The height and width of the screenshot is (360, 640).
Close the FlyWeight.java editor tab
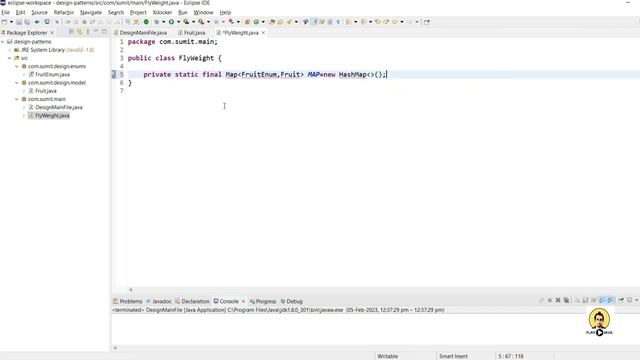tap(263, 33)
